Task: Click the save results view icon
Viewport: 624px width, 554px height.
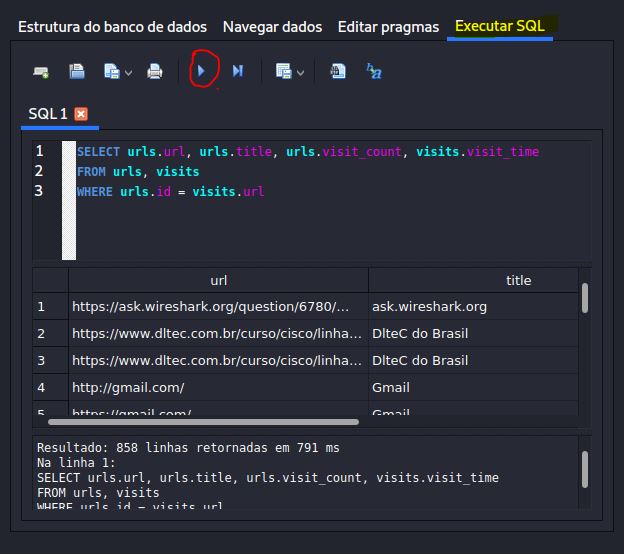Action: 283,71
